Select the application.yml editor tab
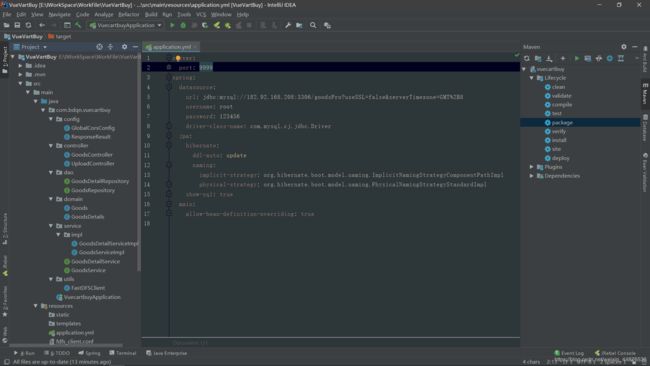 tap(171, 47)
